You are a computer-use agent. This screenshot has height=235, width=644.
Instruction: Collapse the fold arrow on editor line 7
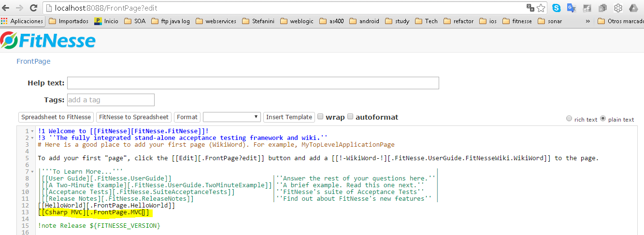(32, 172)
